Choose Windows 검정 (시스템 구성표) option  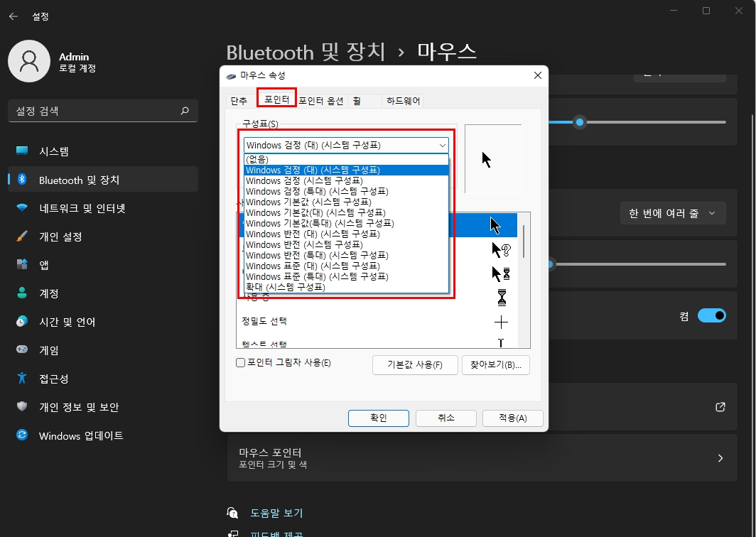pos(346,180)
